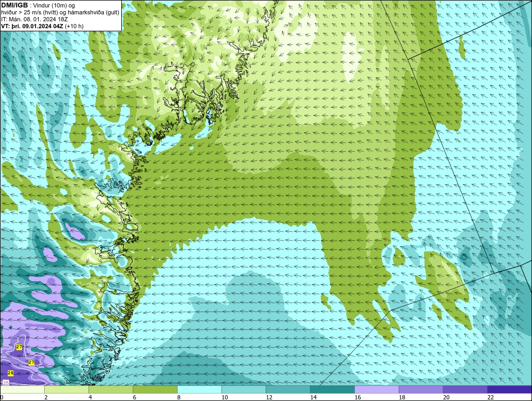Click the 'Vindur (10m) og' text
The width and height of the screenshot is (532, 401).
(54, 6)
